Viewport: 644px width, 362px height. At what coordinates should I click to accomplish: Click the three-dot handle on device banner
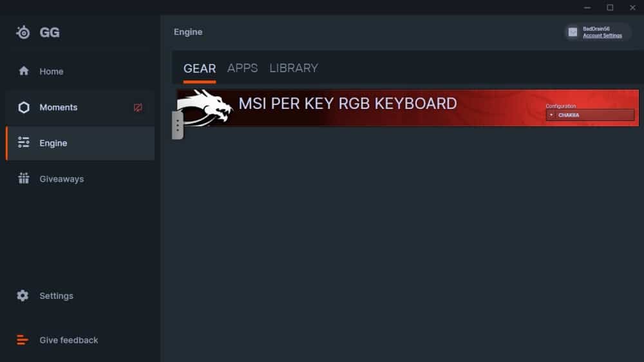(x=178, y=126)
